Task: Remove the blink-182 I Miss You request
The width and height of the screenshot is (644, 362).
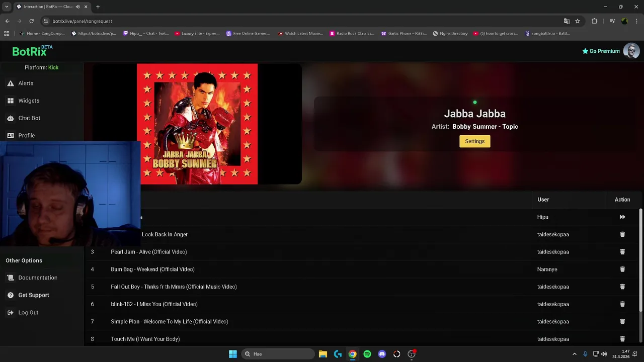Action: coord(622,304)
